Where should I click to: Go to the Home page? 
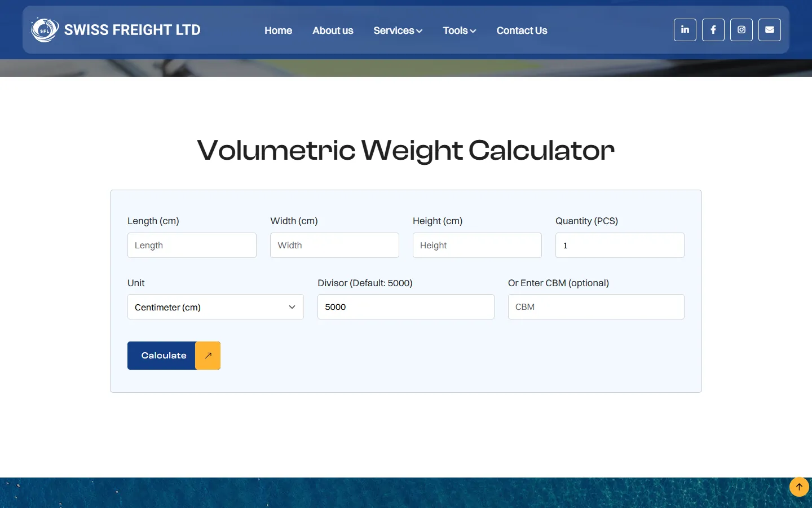[x=278, y=30]
